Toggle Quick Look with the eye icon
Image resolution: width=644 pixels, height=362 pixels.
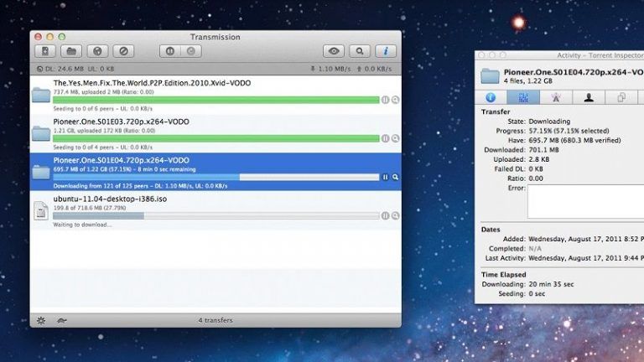click(334, 51)
